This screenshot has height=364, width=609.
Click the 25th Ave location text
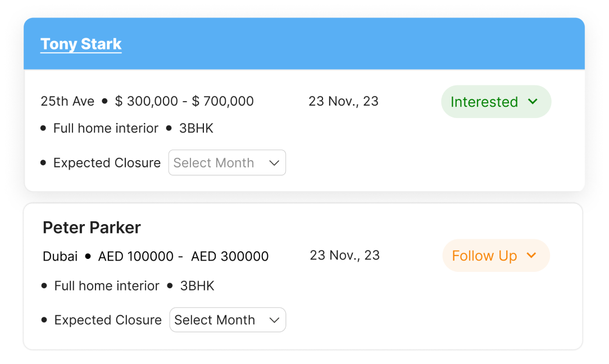[x=67, y=101]
